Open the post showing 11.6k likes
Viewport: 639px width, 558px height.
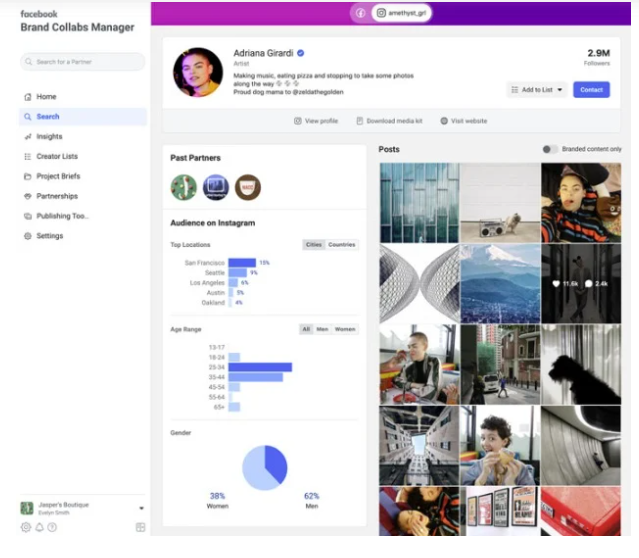(581, 284)
